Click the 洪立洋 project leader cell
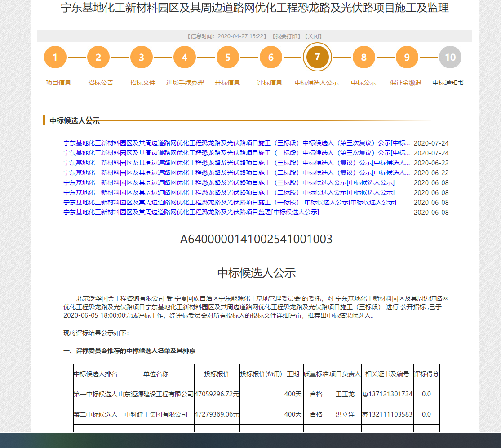501x448 pixels. [x=345, y=414]
